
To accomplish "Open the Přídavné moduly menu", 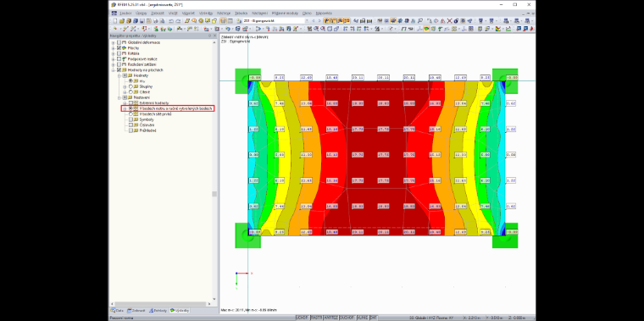I will pos(285,14).
